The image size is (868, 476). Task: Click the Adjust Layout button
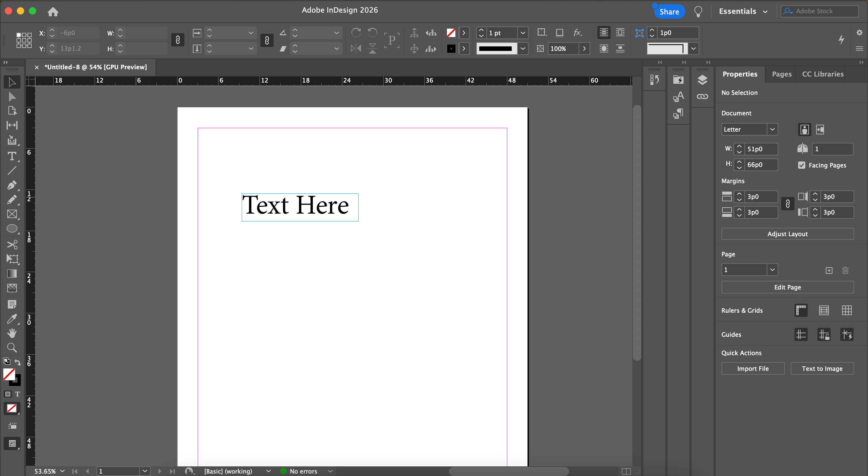coord(787,234)
